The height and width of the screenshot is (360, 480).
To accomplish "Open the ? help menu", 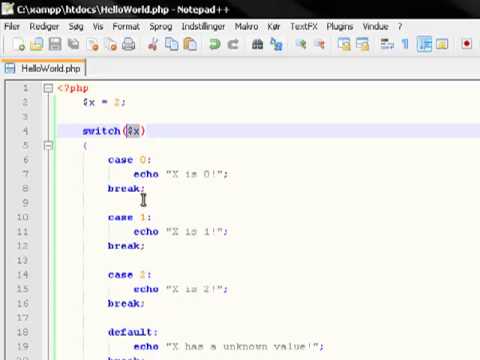I will coord(400,27).
